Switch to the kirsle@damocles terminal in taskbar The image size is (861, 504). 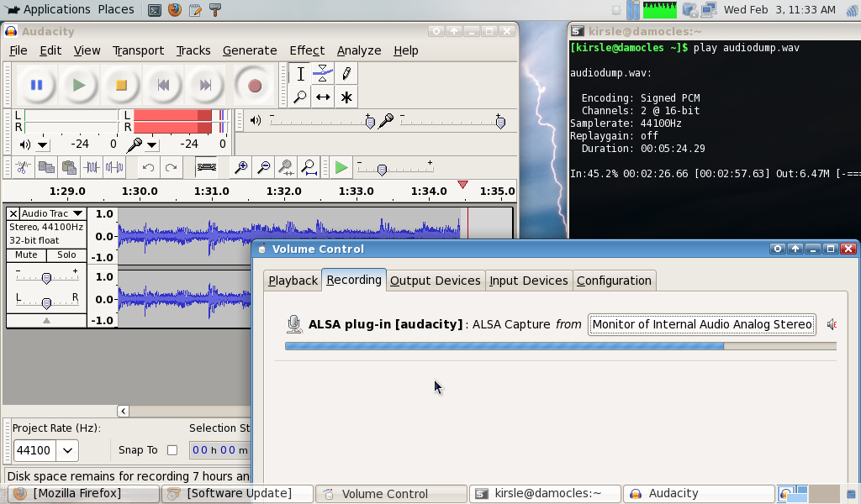[x=544, y=494]
